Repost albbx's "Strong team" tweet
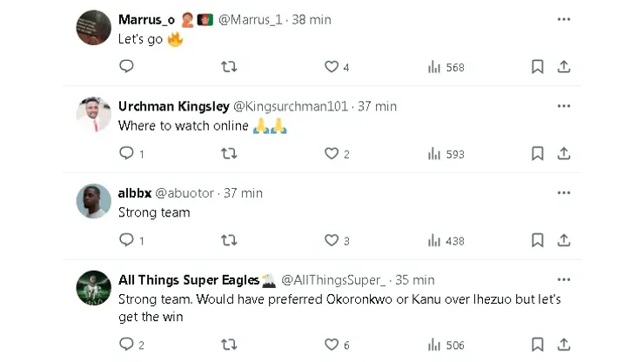644x362 pixels. [229, 241]
